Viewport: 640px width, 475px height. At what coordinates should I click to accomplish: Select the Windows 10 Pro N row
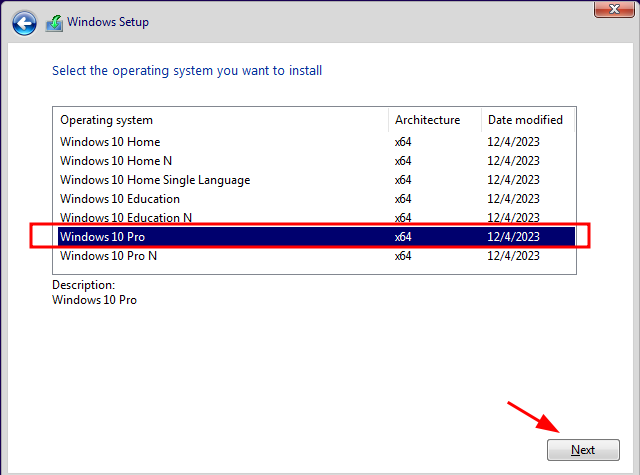click(x=314, y=256)
